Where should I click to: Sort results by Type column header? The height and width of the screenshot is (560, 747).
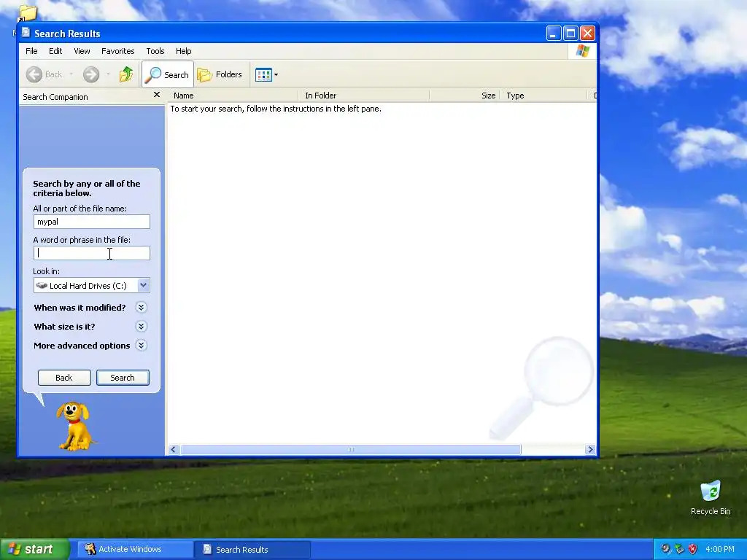pyautogui.click(x=543, y=96)
